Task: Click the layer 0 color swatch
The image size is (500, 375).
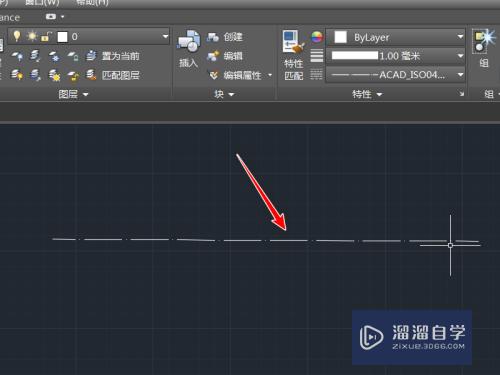Action: [x=62, y=37]
